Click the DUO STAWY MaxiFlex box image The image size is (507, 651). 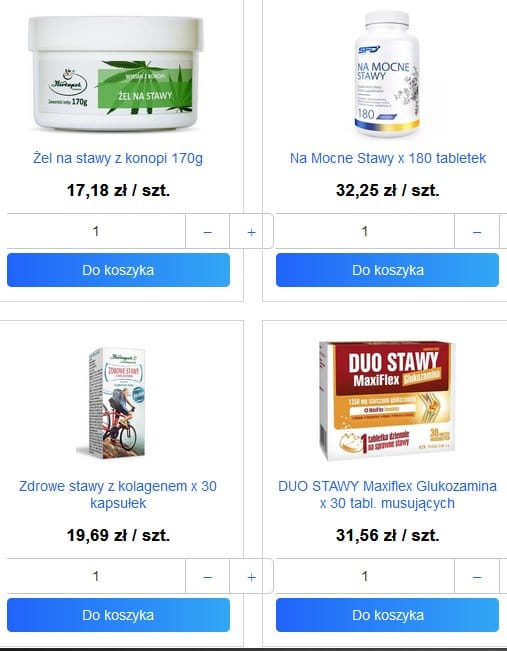385,401
